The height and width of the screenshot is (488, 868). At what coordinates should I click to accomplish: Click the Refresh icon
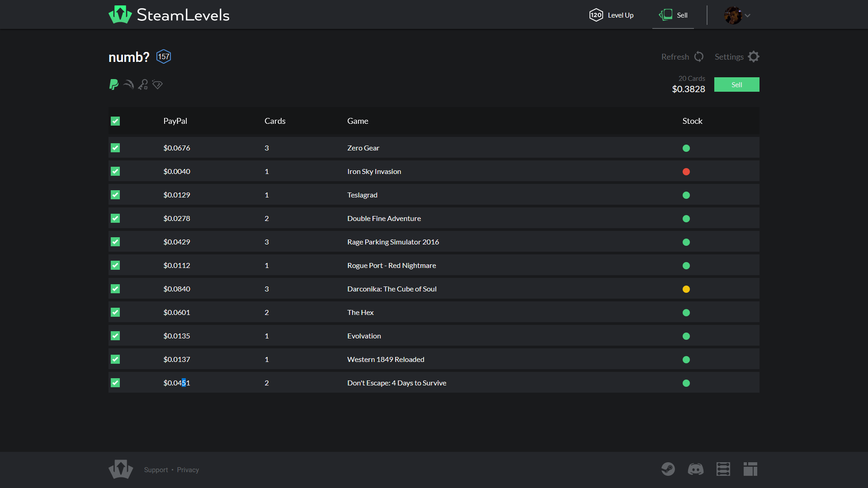point(699,56)
